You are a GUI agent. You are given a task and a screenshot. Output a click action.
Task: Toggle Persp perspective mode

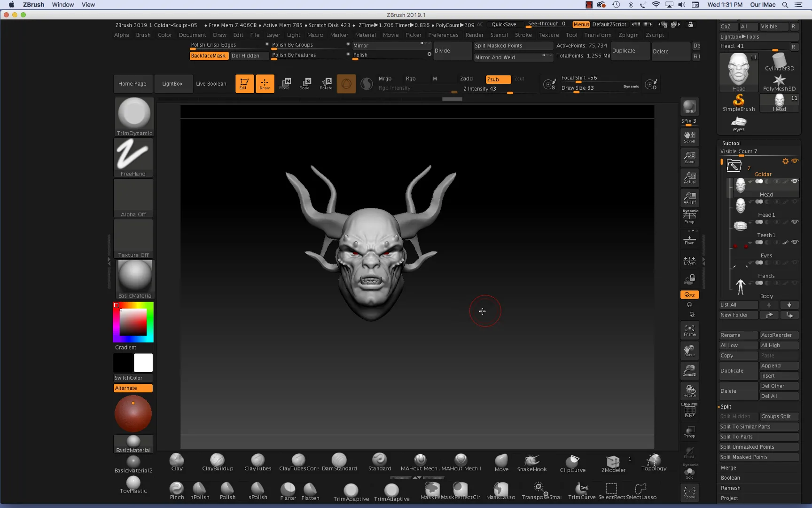(689, 217)
